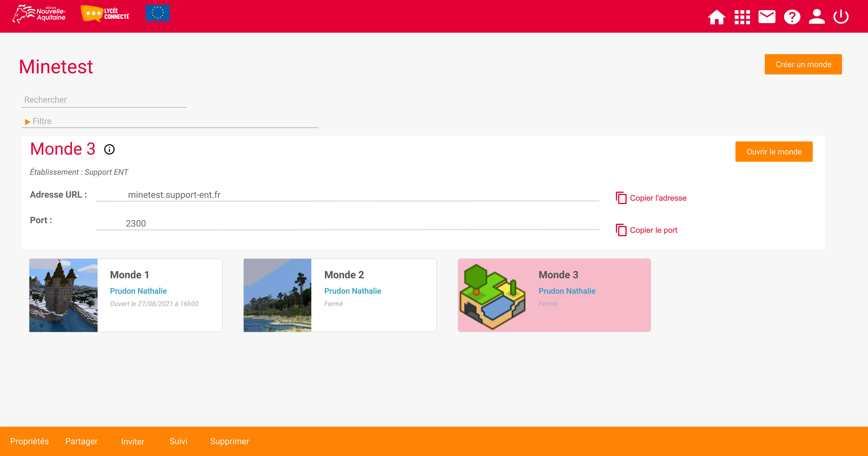
Task: Click Prudon Nathalie link under Monde 2
Action: pyautogui.click(x=353, y=291)
